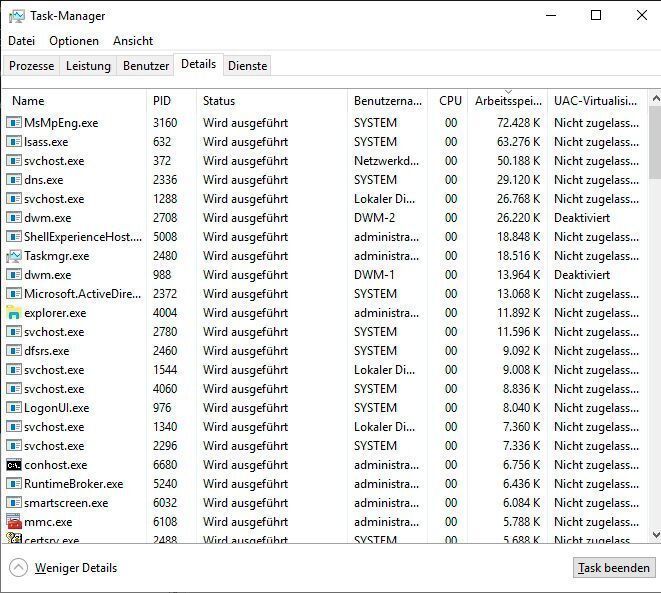Viewport: 661px width, 593px height.
Task: Sort by the CPU column header
Action: pos(448,101)
